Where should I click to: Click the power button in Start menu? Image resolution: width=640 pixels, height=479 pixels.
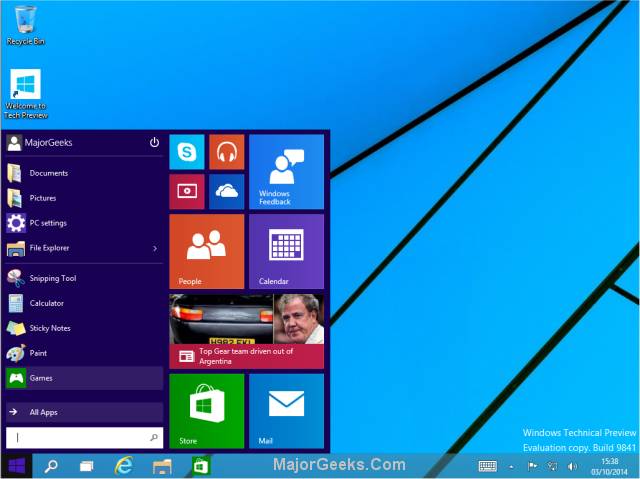(154, 142)
